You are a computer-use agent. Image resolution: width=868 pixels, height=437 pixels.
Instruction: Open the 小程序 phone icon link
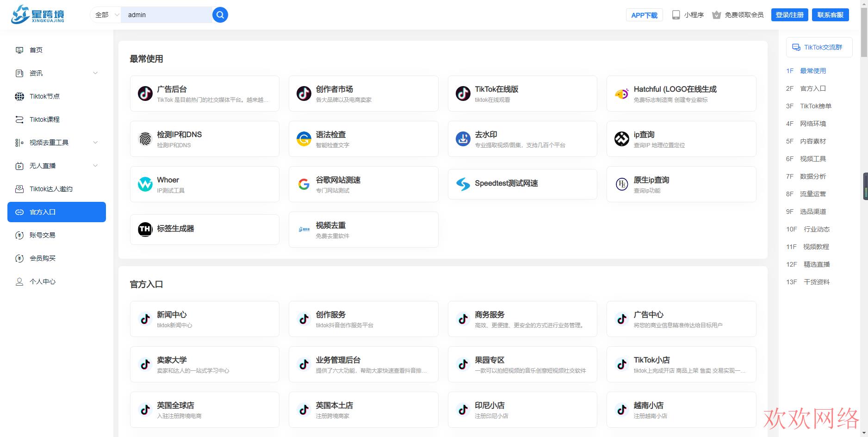[676, 15]
